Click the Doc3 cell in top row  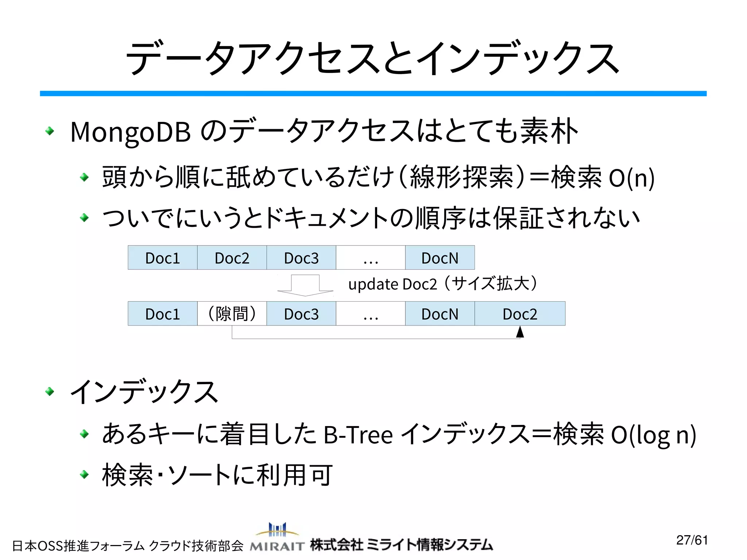pos(301,258)
